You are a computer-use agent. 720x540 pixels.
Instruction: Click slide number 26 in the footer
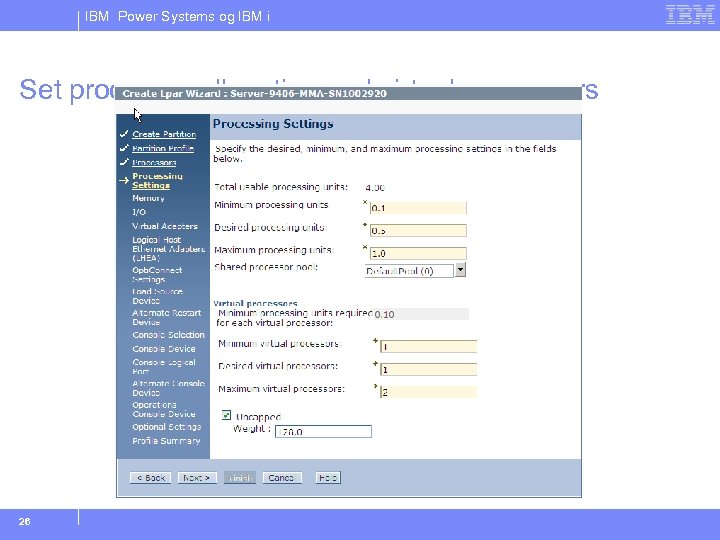[x=24, y=521]
